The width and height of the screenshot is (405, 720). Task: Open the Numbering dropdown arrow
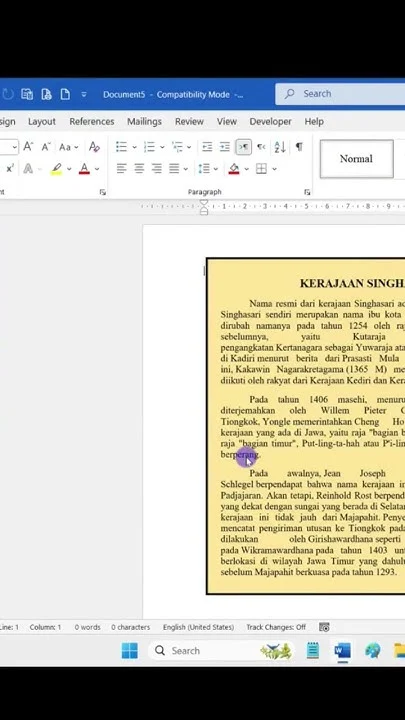(162, 147)
